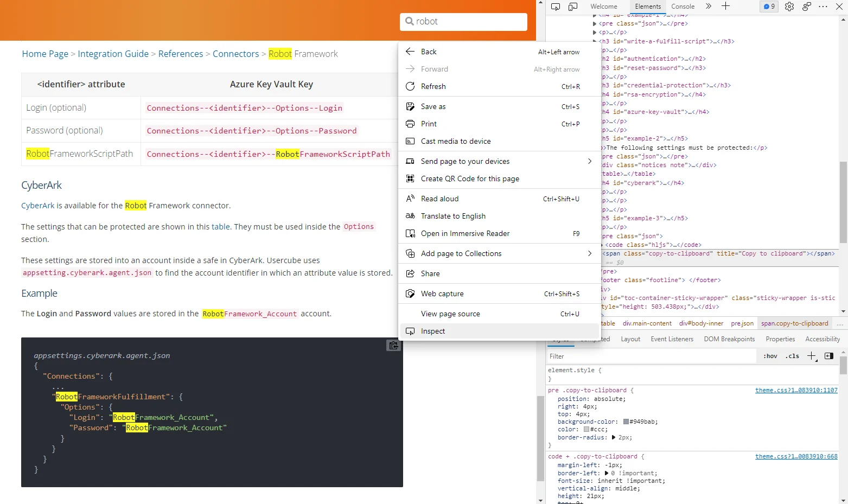Toggle the :hov element state button

click(x=770, y=356)
